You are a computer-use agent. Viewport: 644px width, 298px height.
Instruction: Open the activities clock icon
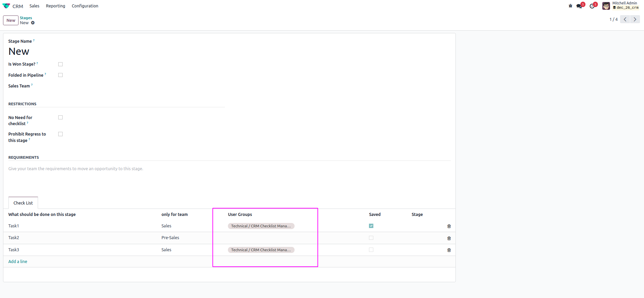[592, 6]
